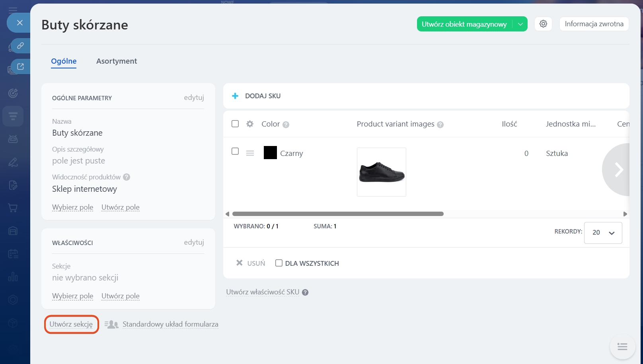The height and width of the screenshot is (364, 643).
Task: Select the Czarny variant row checkbox
Action: 235,152
